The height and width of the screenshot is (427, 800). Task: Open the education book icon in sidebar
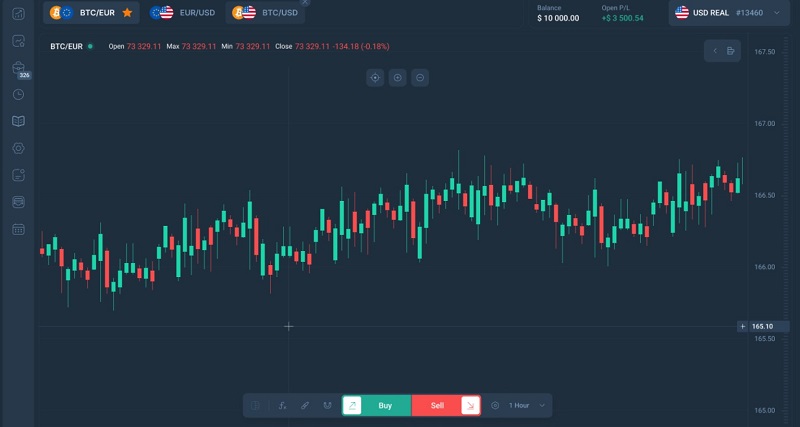pyautogui.click(x=18, y=121)
